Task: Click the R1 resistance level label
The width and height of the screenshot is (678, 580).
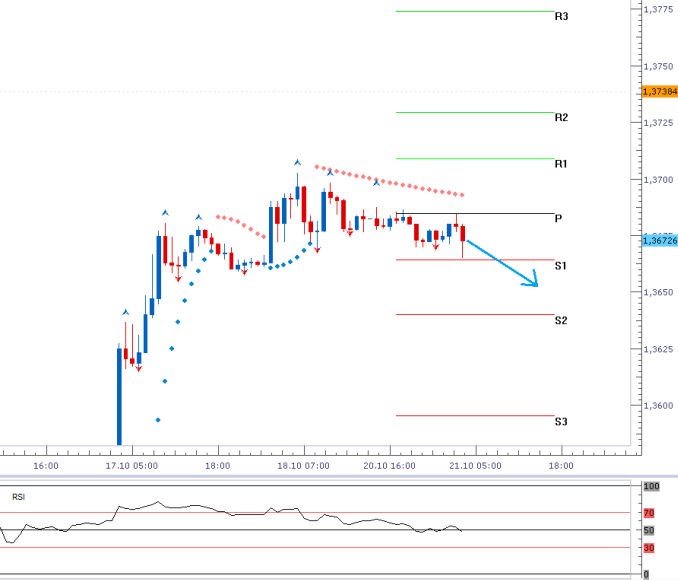Action: [560, 163]
